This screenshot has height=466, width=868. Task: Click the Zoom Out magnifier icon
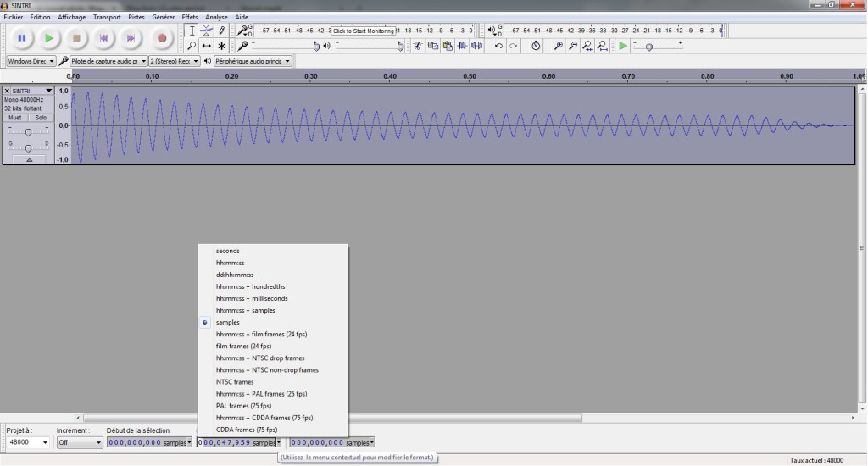tap(573, 46)
